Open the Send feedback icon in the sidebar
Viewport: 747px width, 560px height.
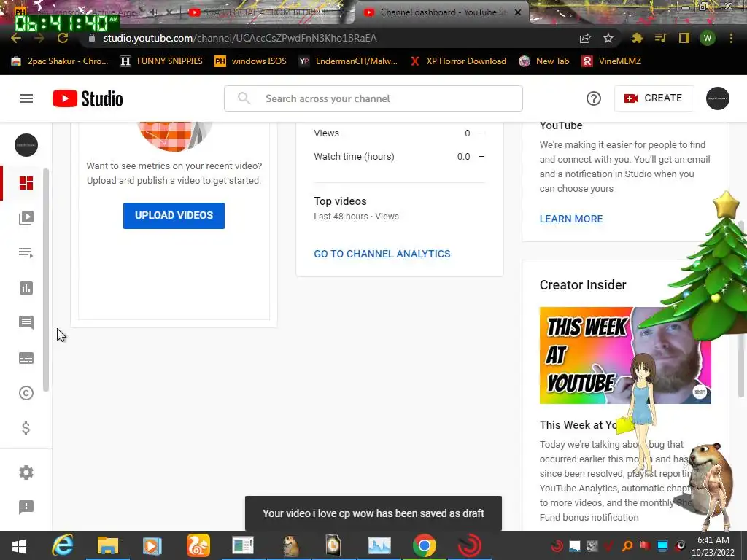(x=26, y=507)
